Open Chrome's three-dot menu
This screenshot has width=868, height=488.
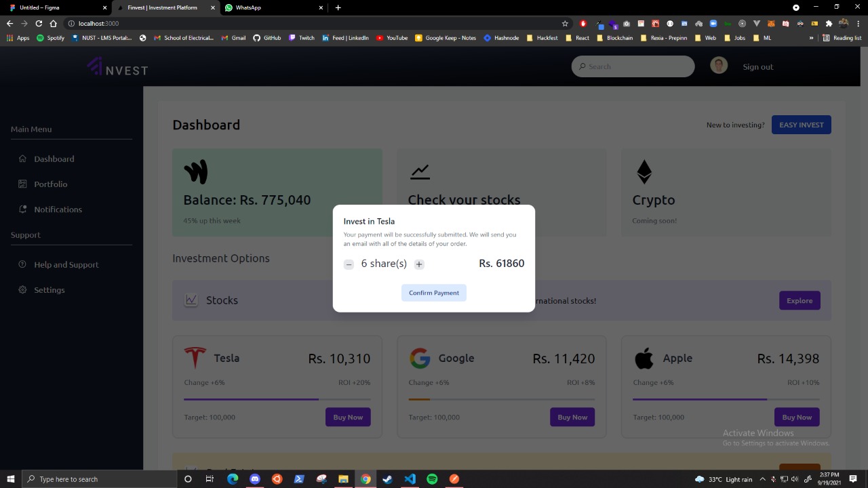(857, 23)
